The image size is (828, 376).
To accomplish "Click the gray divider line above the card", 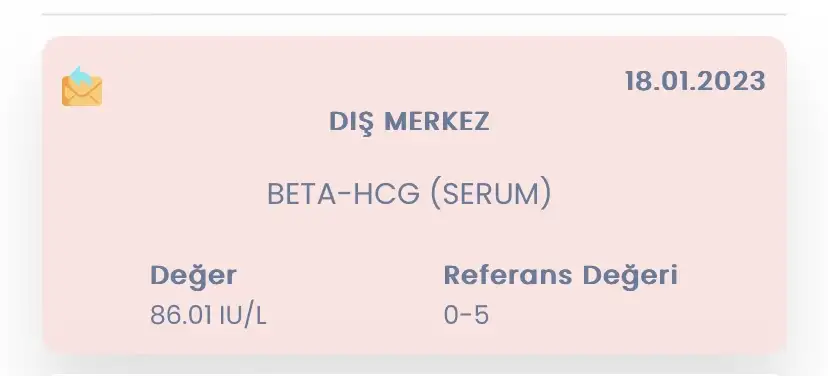I will pos(414,14).
